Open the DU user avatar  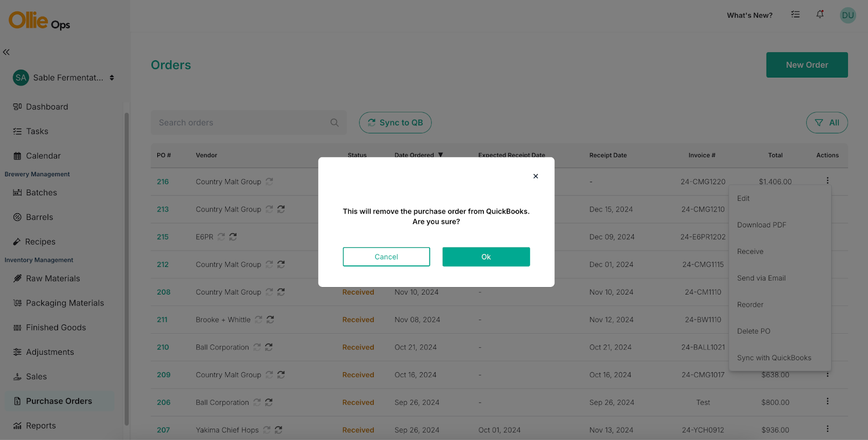coord(847,15)
